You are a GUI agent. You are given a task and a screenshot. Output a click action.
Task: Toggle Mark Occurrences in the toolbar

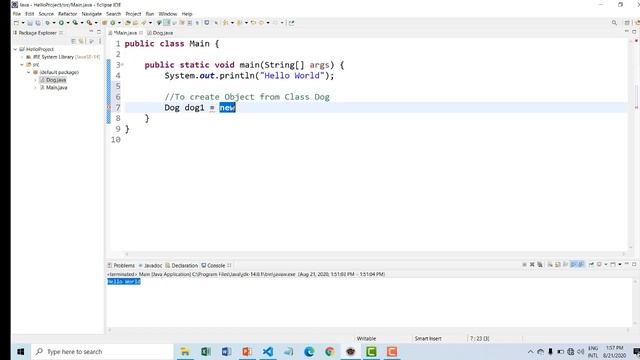point(167,23)
